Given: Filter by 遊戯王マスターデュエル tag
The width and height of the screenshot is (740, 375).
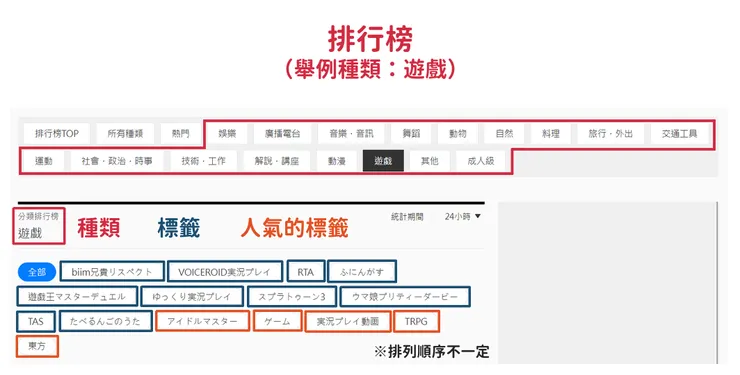Looking at the screenshot, I should click(x=77, y=297).
